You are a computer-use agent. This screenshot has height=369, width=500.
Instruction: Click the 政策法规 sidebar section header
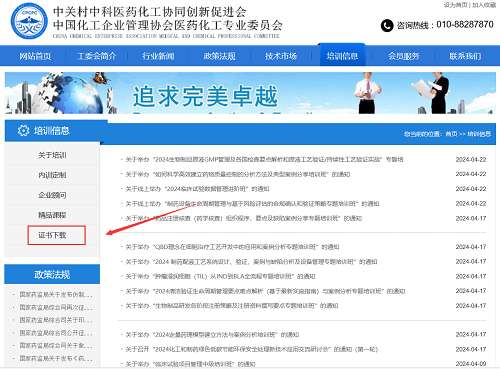coord(52,274)
